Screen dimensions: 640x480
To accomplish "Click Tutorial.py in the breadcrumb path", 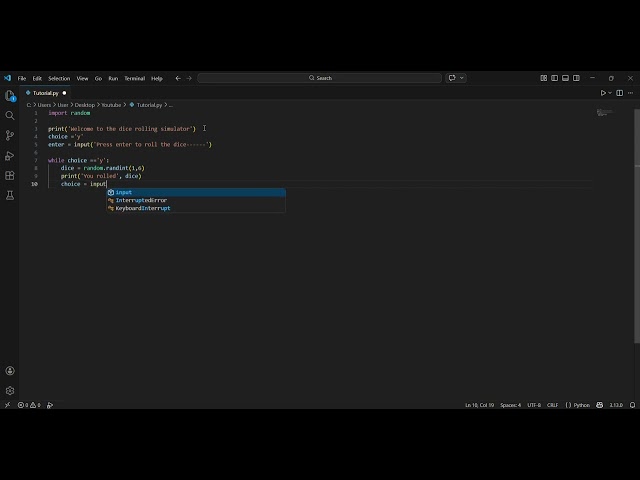I will [x=149, y=105].
